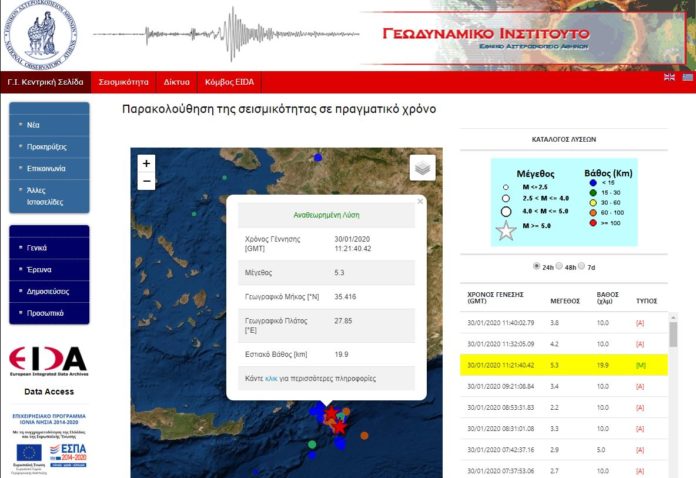Image resolution: width=696 pixels, height=478 pixels.
Task: Switch language to Greek via Greek flag
Action: [x=688, y=77]
